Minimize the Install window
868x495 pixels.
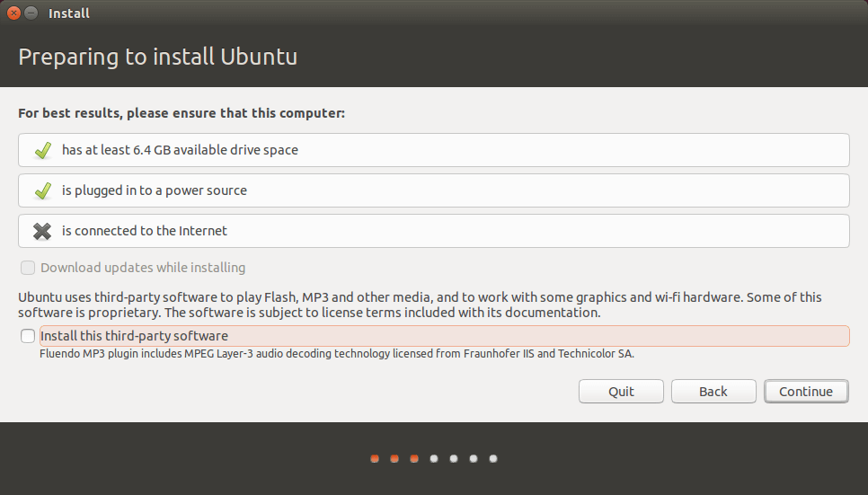coord(31,13)
